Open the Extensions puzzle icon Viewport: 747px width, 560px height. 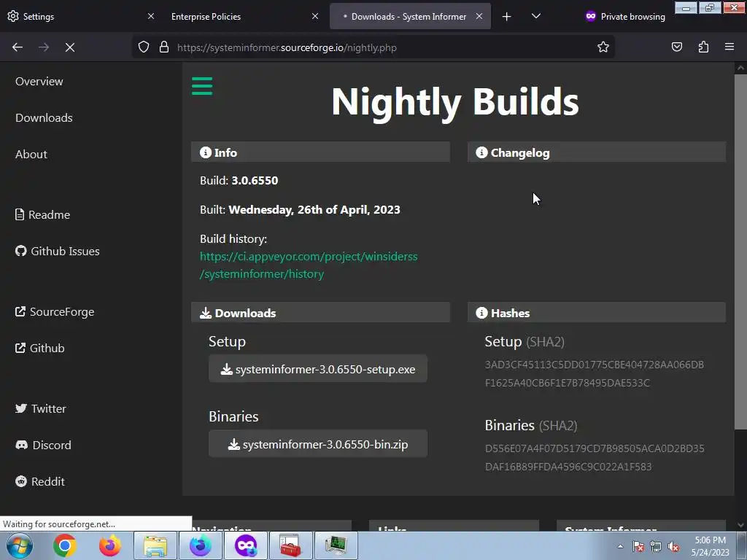[x=703, y=47]
